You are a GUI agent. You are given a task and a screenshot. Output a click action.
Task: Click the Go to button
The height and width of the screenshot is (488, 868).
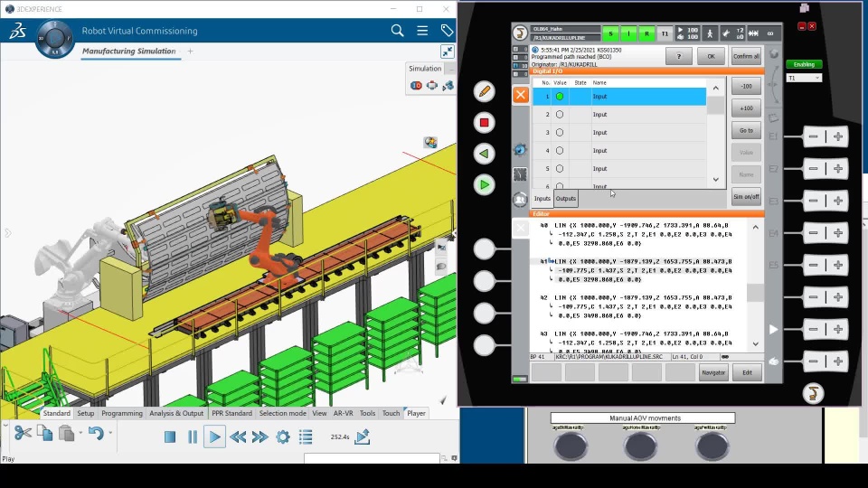tap(746, 130)
